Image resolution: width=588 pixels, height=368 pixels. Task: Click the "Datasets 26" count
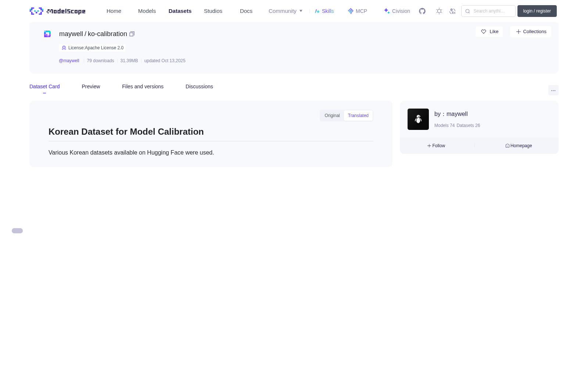click(468, 125)
